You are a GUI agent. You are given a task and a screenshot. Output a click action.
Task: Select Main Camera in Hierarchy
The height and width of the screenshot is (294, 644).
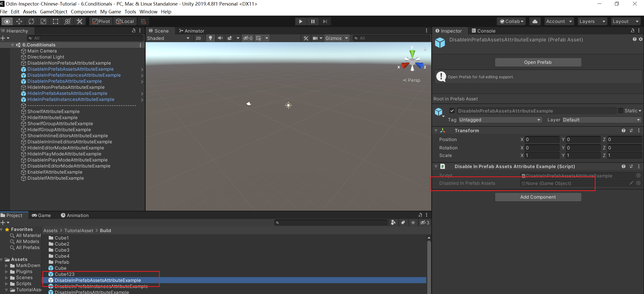click(42, 51)
